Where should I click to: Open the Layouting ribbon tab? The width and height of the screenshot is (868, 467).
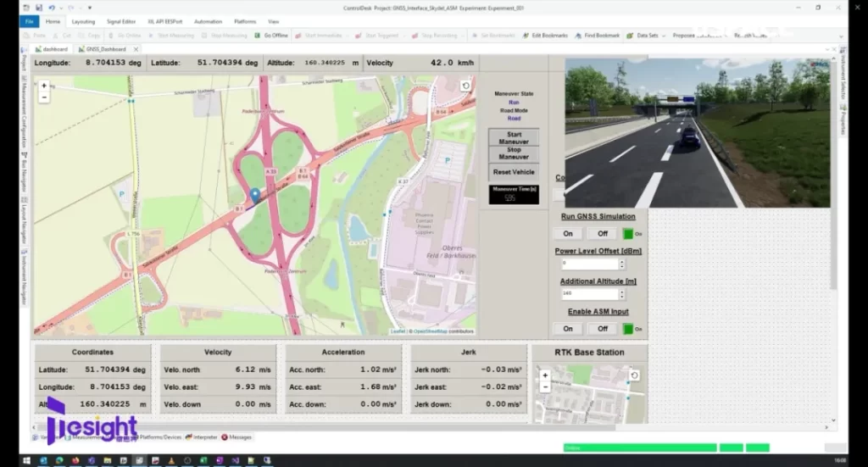click(83, 21)
